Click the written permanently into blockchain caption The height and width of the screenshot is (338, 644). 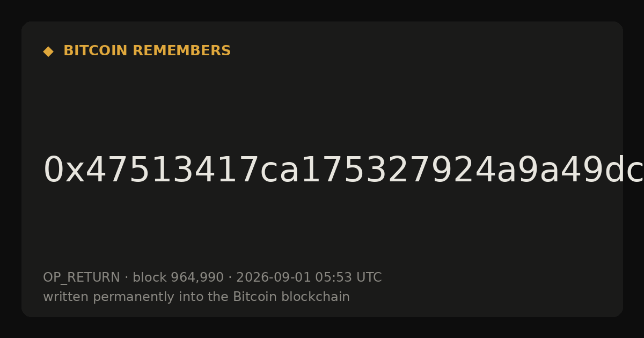(196, 297)
